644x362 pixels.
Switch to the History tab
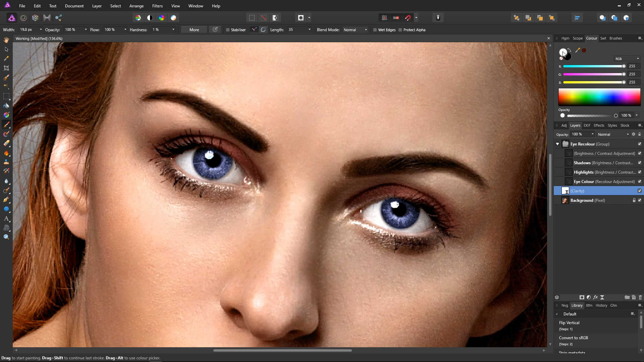pos(601,305)
